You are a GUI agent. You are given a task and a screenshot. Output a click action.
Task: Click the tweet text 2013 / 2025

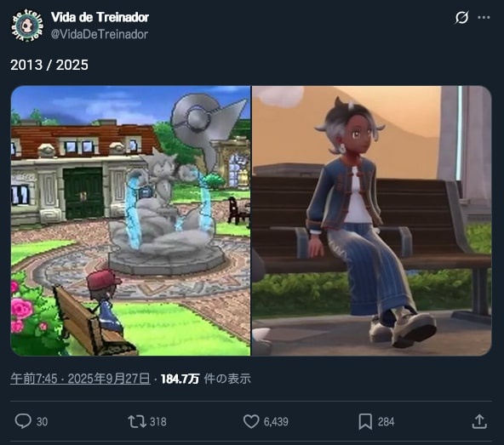(x=49, y=65)
